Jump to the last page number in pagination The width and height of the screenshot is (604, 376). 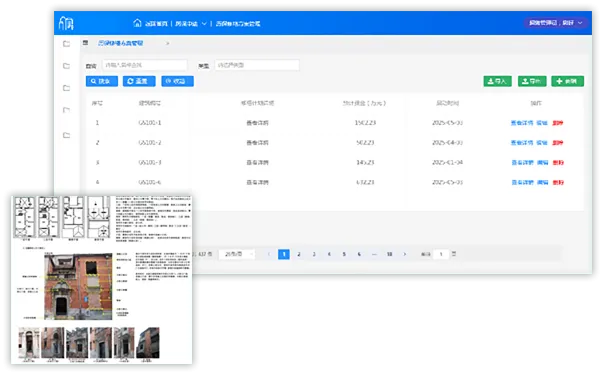(x=389, y=254)
